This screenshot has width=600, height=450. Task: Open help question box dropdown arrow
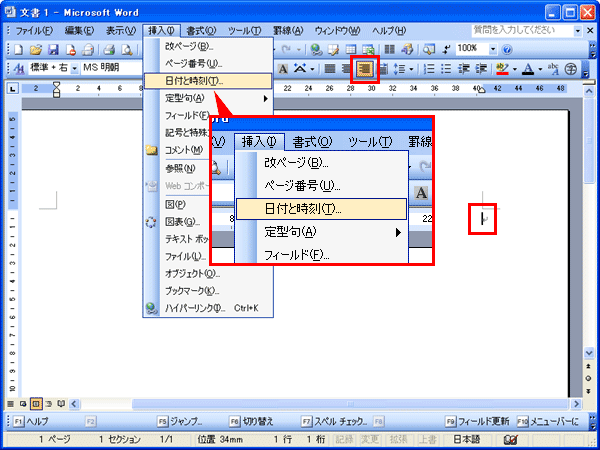(577, 31)
